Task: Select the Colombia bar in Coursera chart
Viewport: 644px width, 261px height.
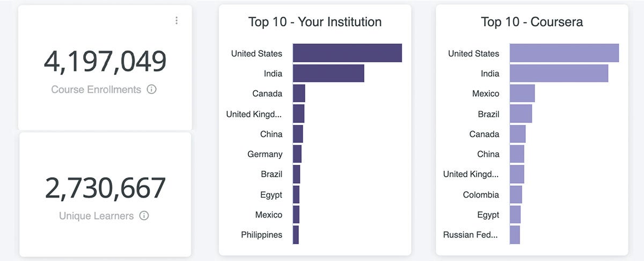Action: tap(516, 194)
